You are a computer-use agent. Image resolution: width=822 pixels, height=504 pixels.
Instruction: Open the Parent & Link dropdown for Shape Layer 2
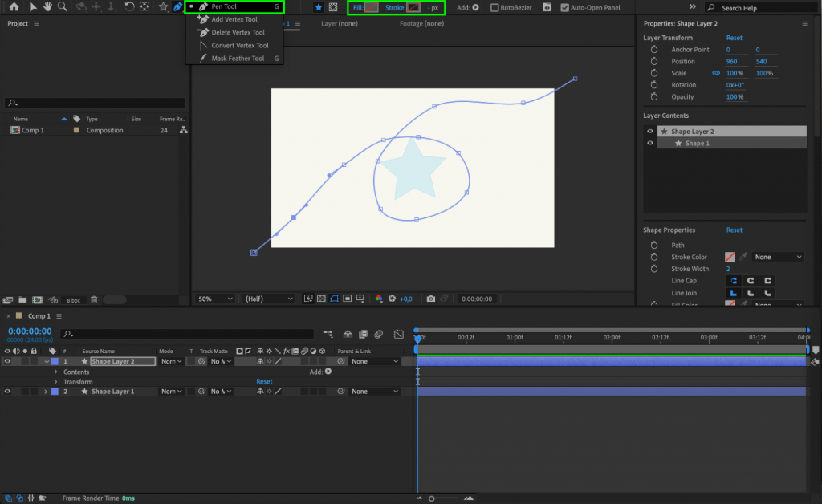(373, 360)
